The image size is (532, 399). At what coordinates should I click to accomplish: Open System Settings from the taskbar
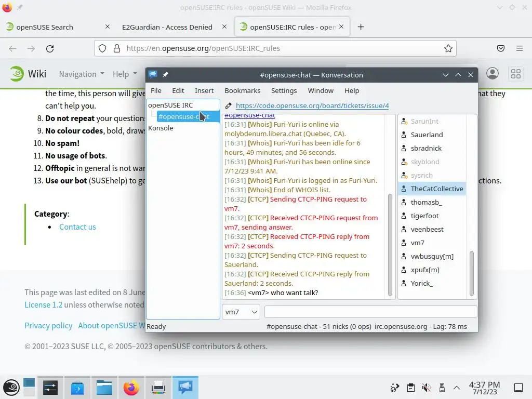click(x=50, y=388)
